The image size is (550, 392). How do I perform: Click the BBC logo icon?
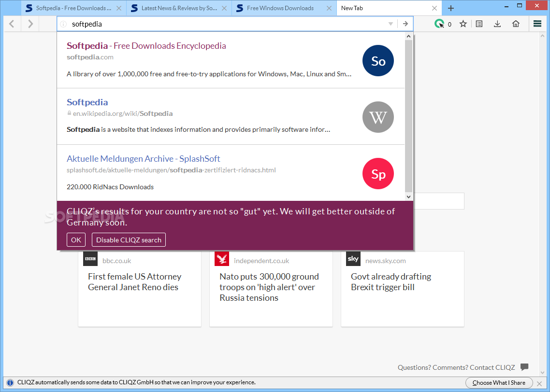tap(90, 259)
